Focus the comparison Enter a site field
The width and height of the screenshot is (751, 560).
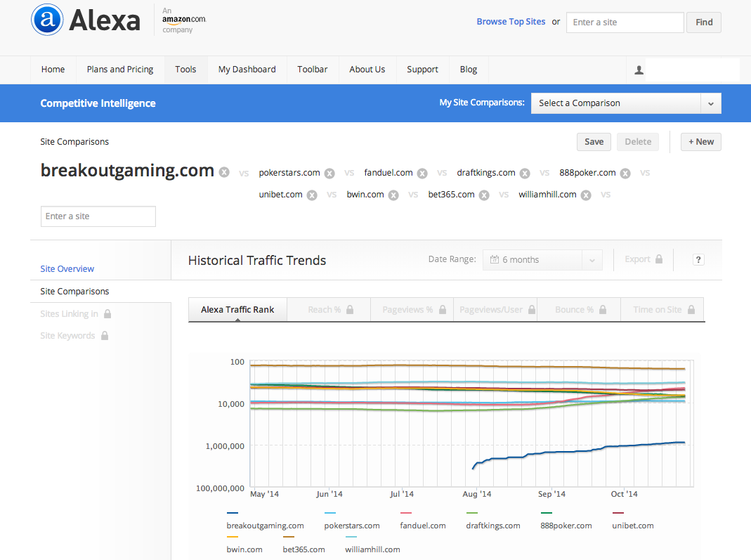[98, 216]
